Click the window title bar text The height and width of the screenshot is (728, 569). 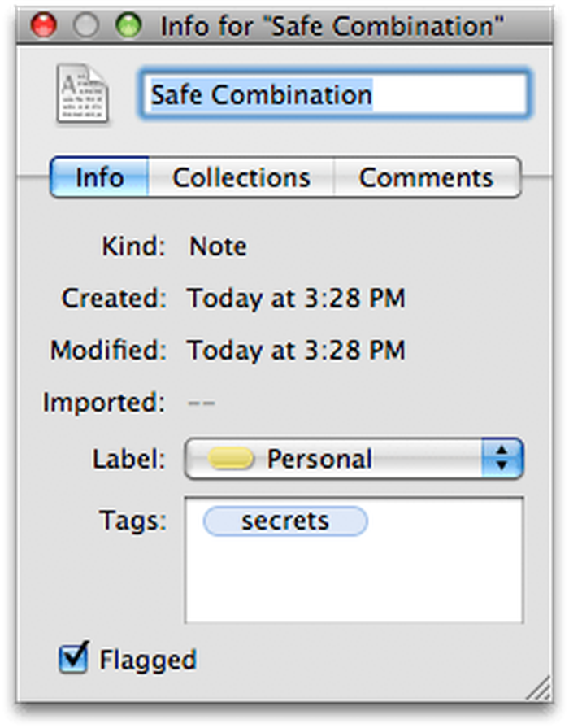pos(332,26)
